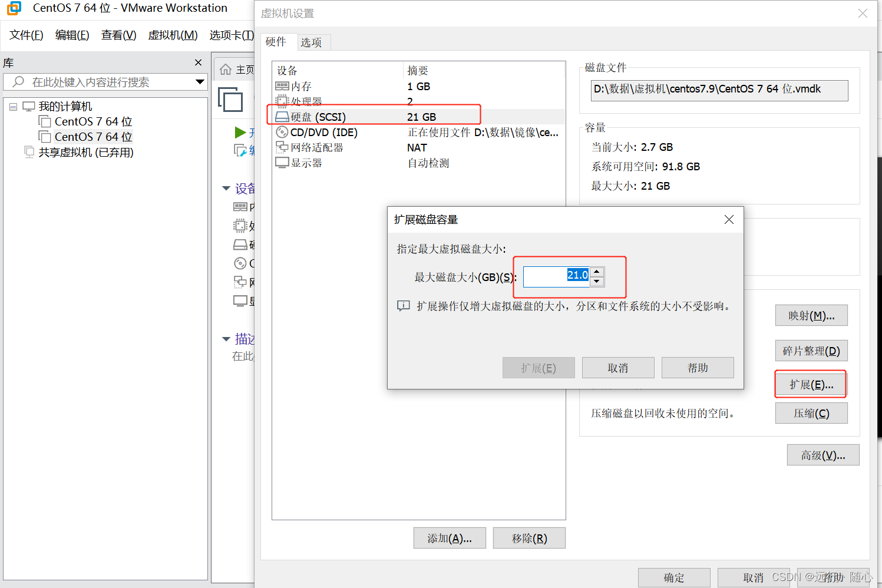The height and width of the screenshot is (588, 882).
Task: Click the Expand (扩展) disk utility button
Action: (x=811, y=385)
